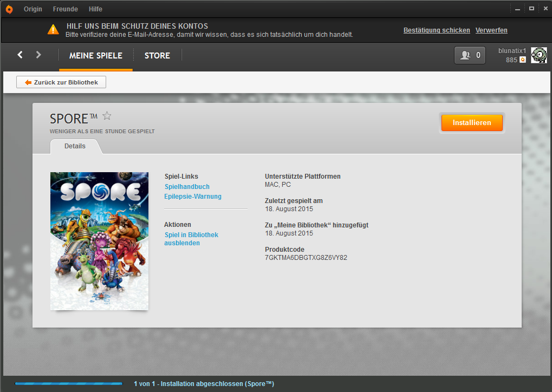Click the download progress bar
Screen dimensions: 552x392
[69, 384]
